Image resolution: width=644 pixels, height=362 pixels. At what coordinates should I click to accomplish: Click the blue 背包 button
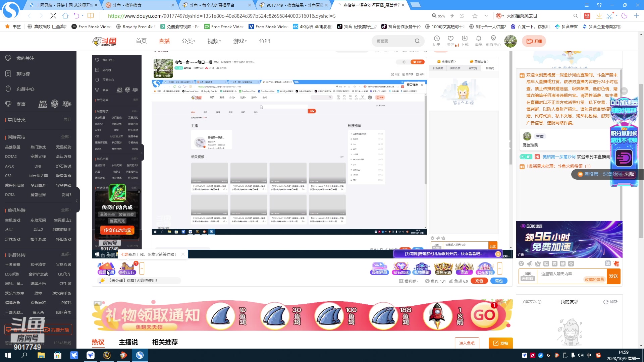pyautogui.click(x=499, y=281)
